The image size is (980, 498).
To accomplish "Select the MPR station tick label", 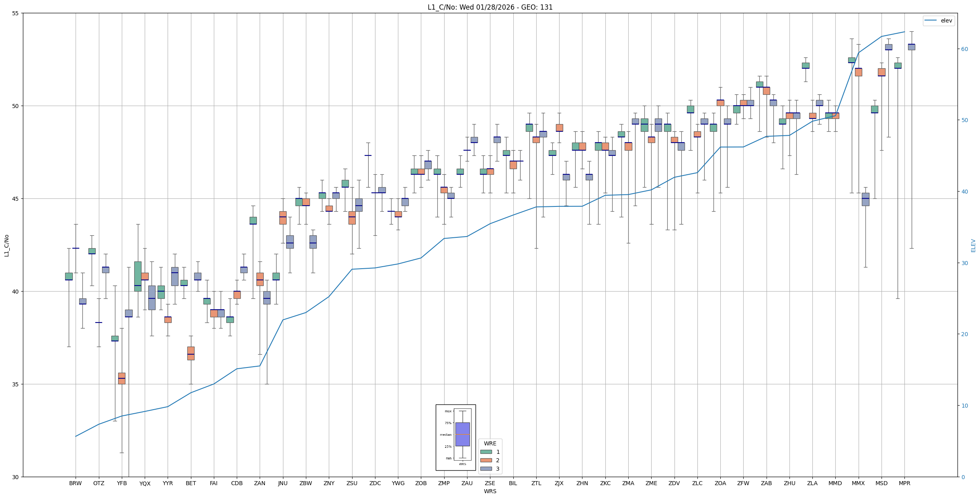I will tap(904, 483).
